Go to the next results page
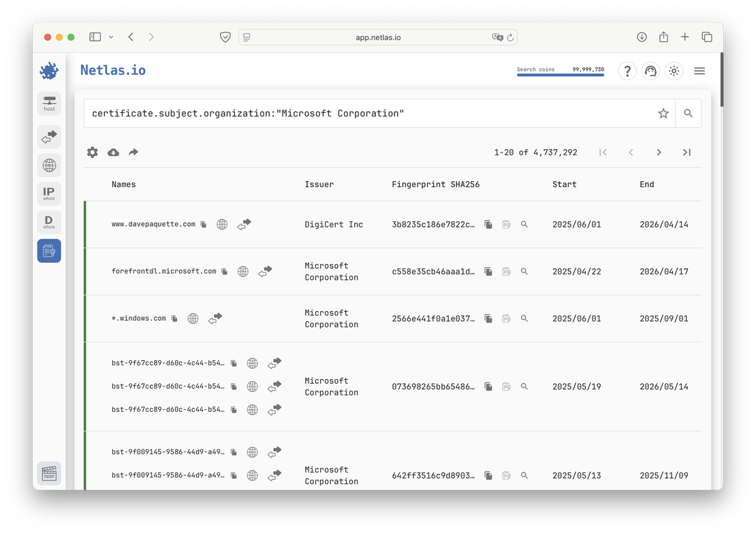The width and height of the screenshot is (756, 533). [x=659, y=152]
